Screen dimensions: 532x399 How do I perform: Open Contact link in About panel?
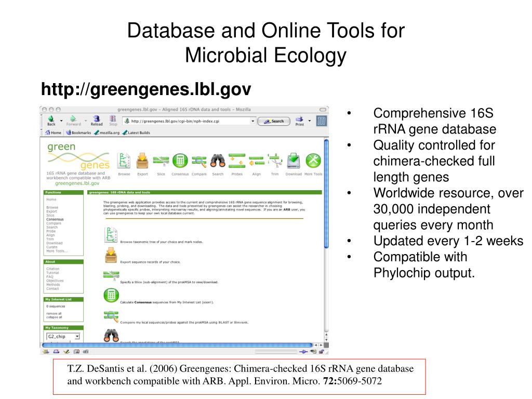point(52,289)
